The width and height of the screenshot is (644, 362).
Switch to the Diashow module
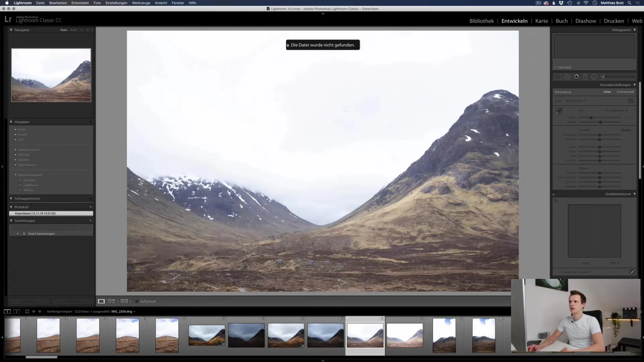point(586,21)
